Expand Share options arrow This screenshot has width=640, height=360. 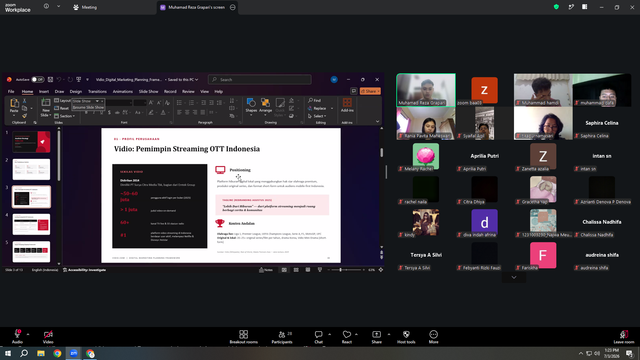tap(389, 334)
